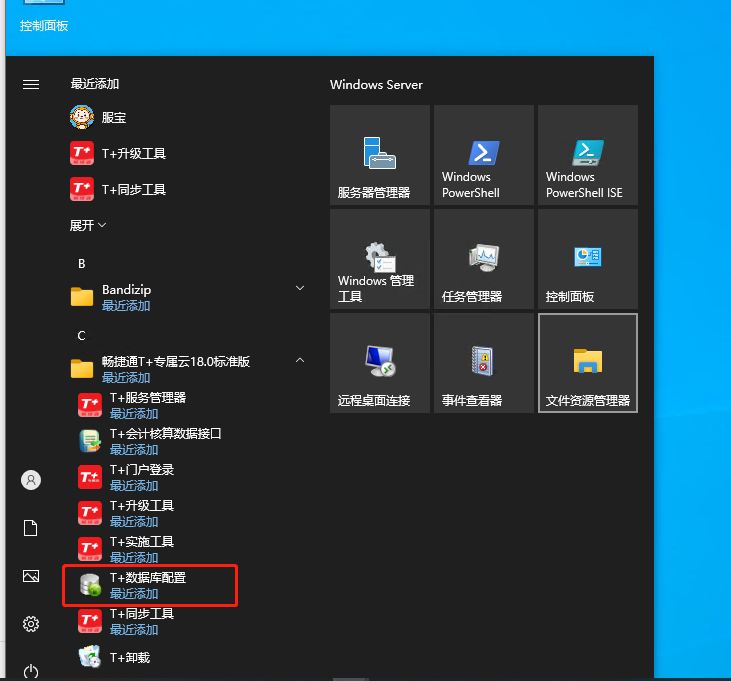The image size is (731, 681).
Task: Open Documents icon in Start sidebar
Action: pyautogui.click(x=31, y=528)
